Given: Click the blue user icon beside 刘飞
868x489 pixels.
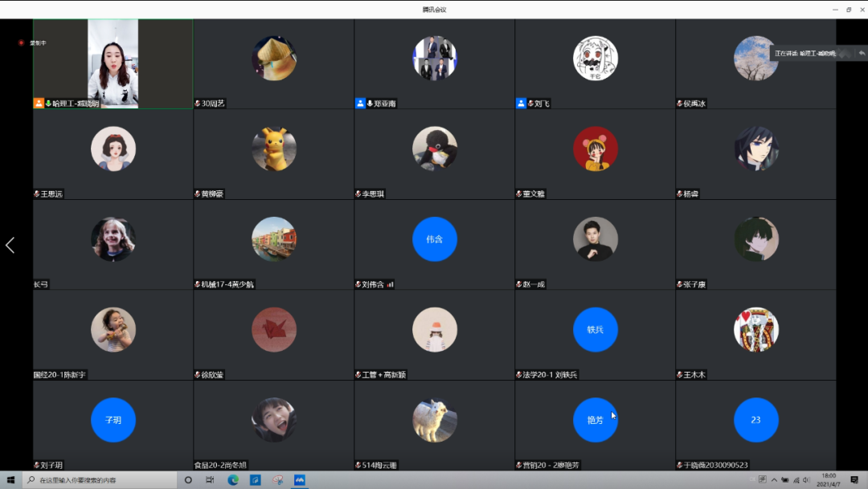Looking at the screenshot, I should click(x=521, y=104).
